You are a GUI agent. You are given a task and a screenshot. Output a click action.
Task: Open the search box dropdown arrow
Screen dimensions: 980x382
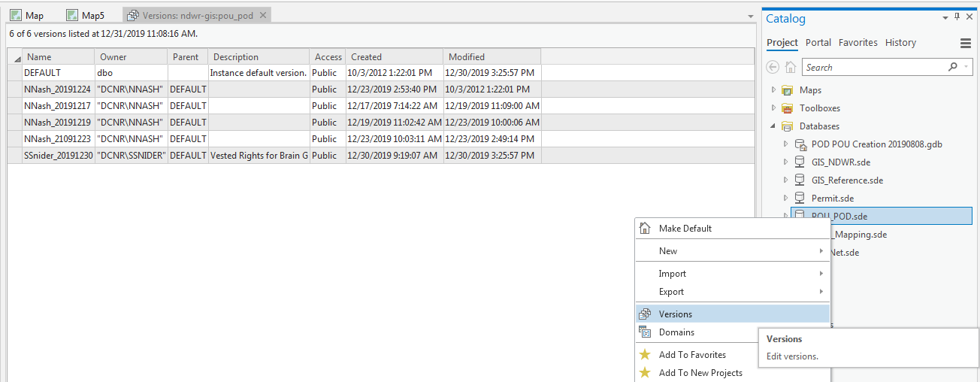pos(966,67)
